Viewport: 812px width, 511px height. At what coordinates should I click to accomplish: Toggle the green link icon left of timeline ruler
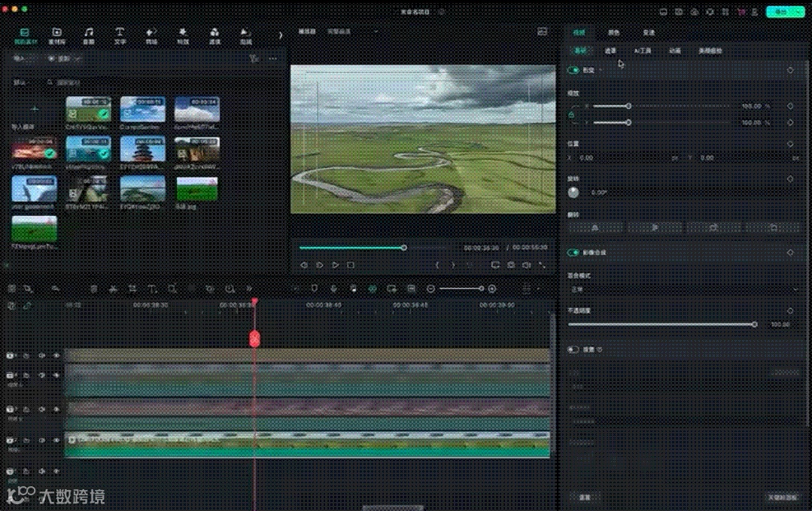[x=27, y=306]
